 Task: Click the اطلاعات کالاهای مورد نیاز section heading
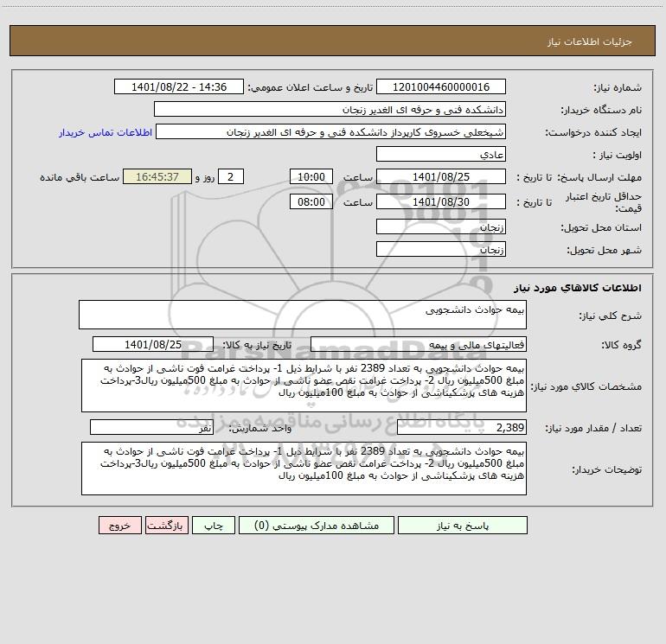577,288
